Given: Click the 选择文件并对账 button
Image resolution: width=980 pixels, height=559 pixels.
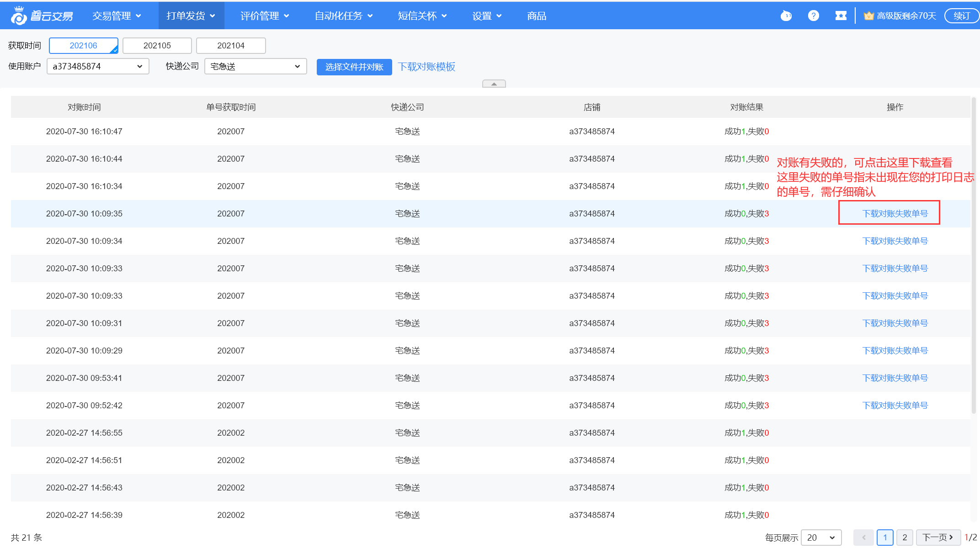Looking at the screenshot, I should click(x=354, y=67).
